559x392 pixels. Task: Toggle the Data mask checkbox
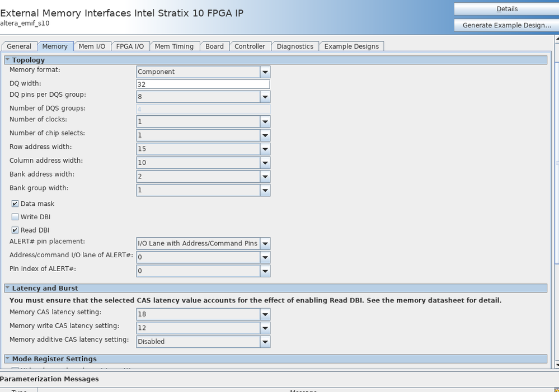15,204
